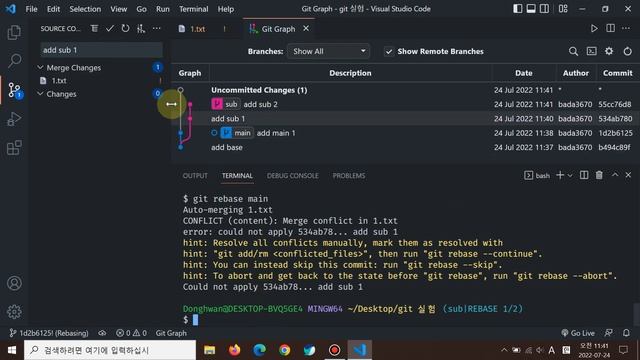
Task: Click Git Graph status bar button
Action: click(x=171, y=333)
